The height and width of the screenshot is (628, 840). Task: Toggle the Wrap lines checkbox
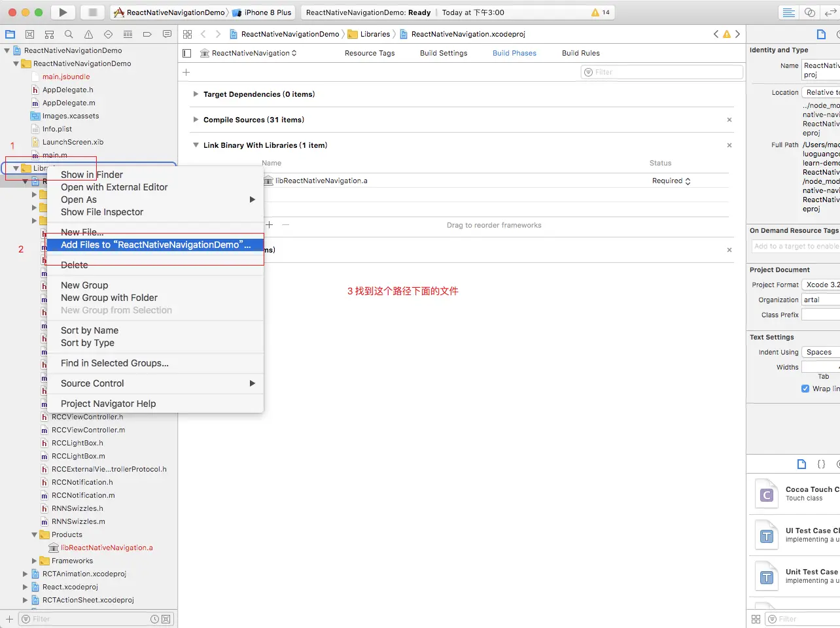tap(805, 389)
